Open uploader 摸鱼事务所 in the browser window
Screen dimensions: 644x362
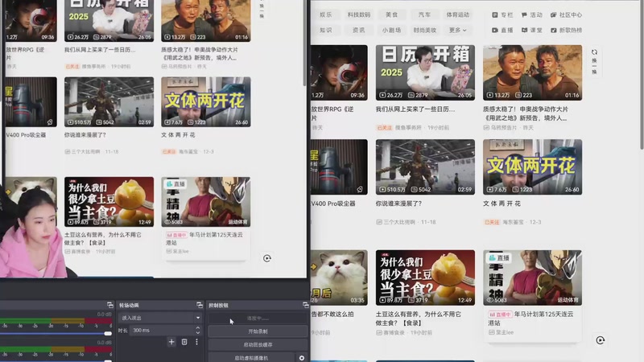[408, 128]
